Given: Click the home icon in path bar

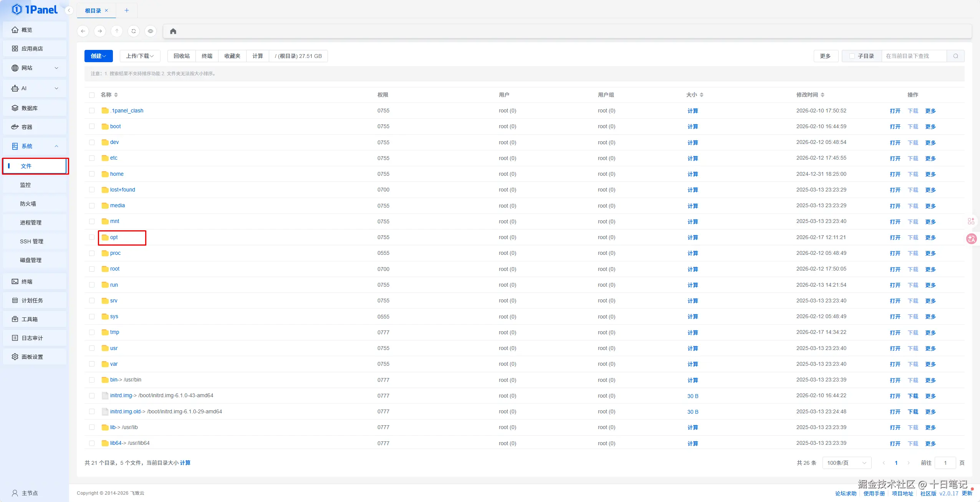Looking at the screenshot, I should point(173,31).
